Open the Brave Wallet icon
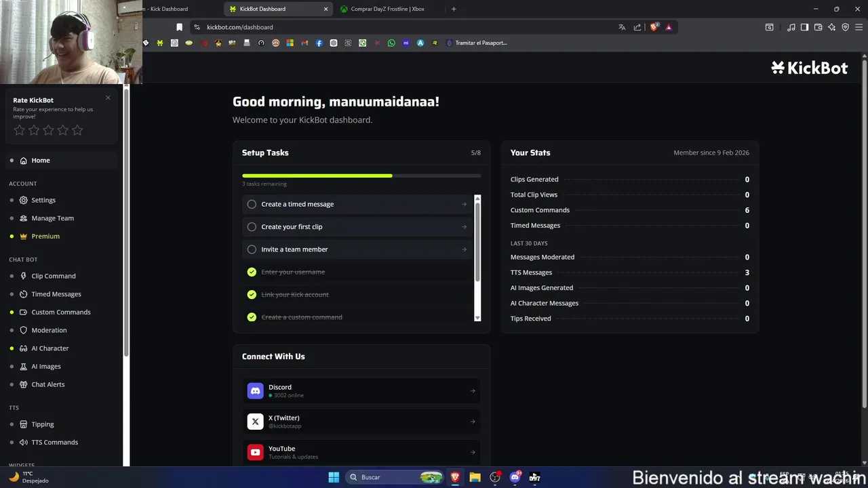The height and width of the screenshot is (488, 868). pyautogui.click(x=818, y=27)
